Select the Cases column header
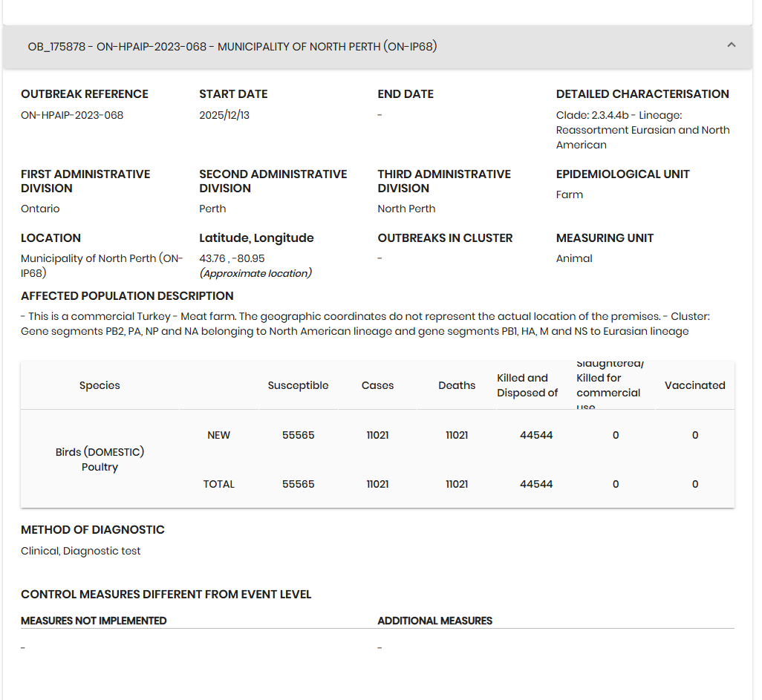Viewport: 762px width, 700px height. point(377,385)
